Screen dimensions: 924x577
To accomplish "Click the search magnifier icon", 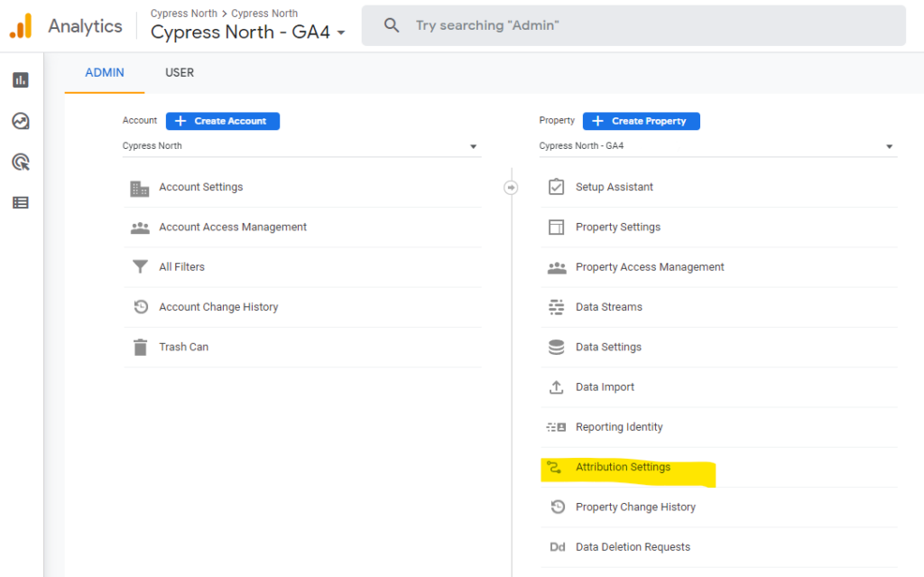I will point(392,25).
